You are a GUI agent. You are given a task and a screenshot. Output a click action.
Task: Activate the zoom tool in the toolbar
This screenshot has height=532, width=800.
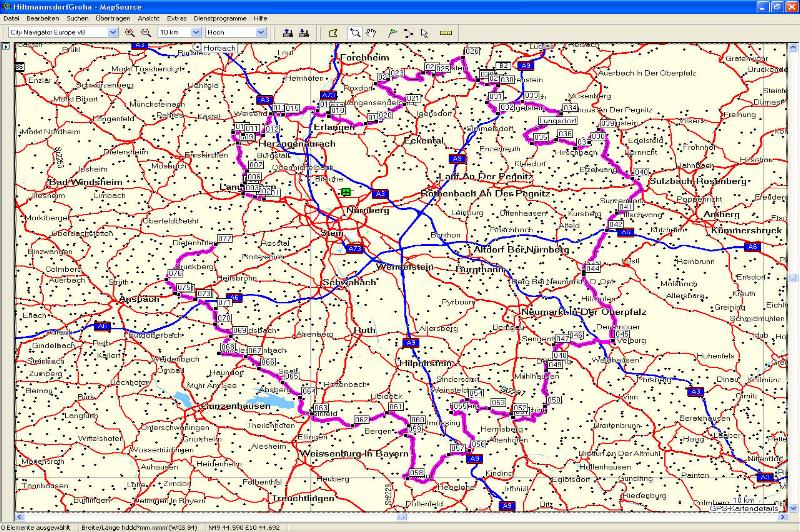coord(355,32)
